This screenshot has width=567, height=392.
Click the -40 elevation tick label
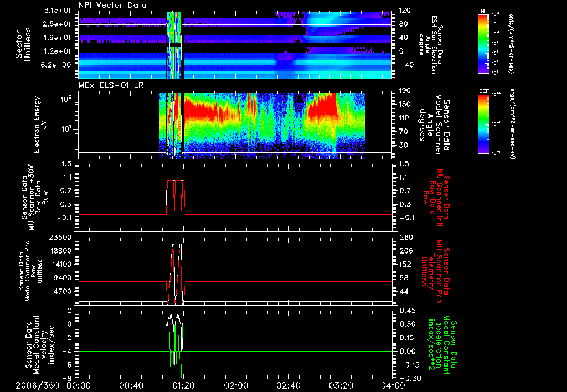coord(406,65)
